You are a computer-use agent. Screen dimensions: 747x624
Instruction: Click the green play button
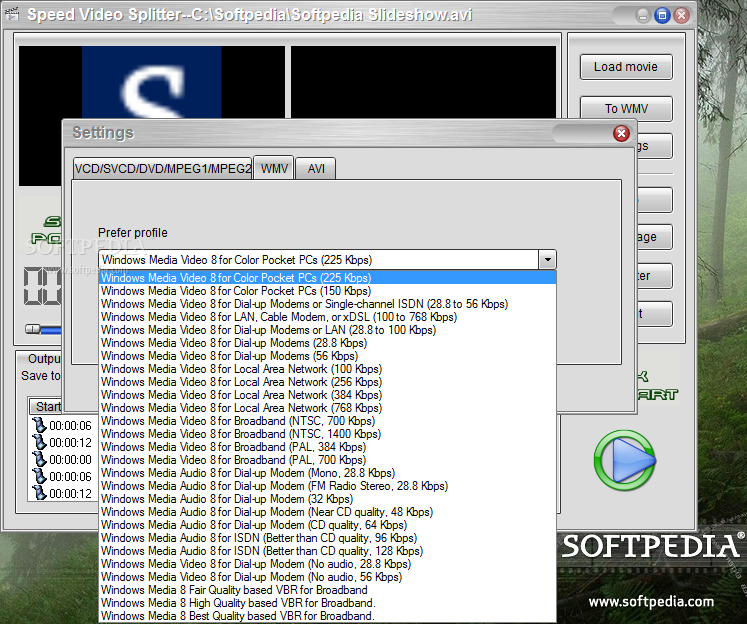tap(625, 460)
